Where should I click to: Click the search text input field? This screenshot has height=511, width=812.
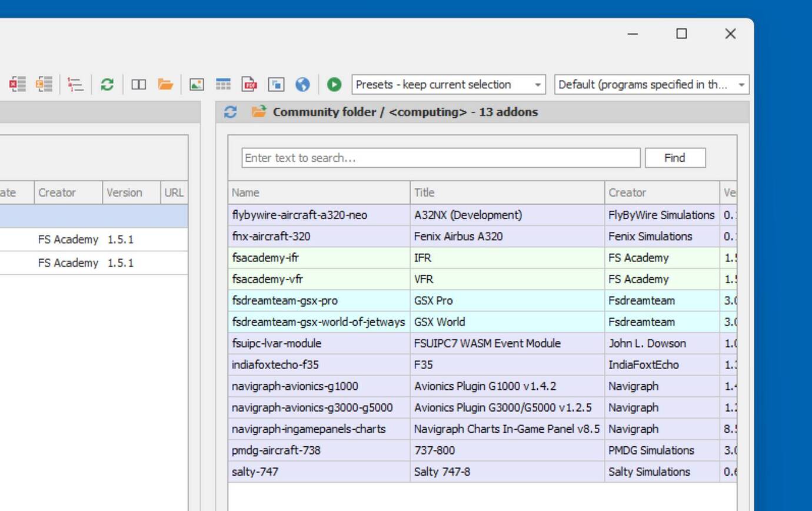pos(441,157)
